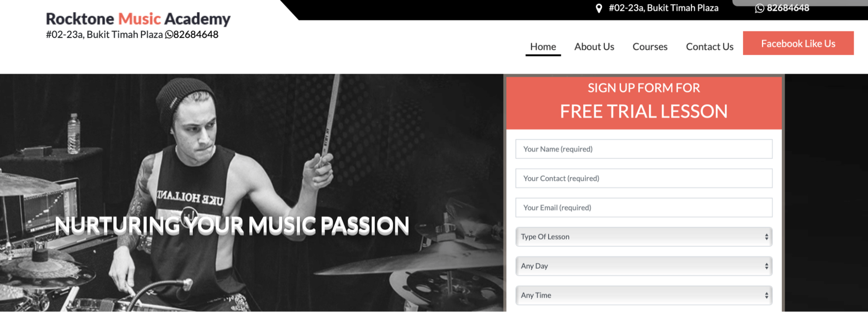Open the Courses menu item
This screenshot has width=868, height=312.
(650, 46)
